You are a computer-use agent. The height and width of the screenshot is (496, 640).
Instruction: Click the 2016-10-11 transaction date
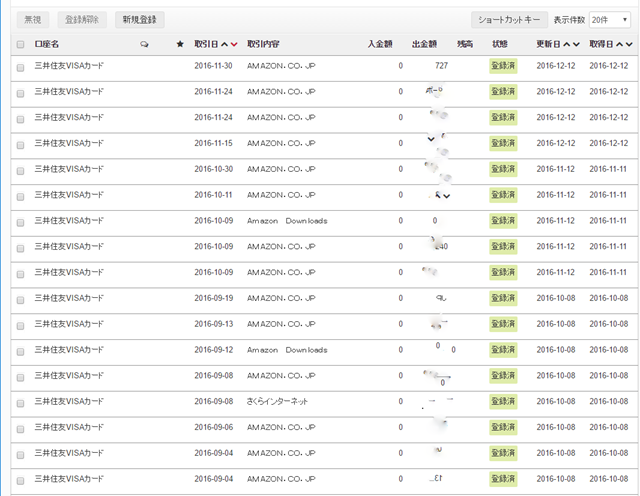[213, 195]
